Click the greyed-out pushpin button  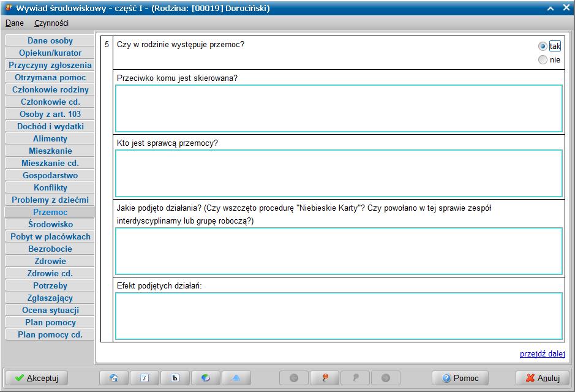click(x=355, y=378)
